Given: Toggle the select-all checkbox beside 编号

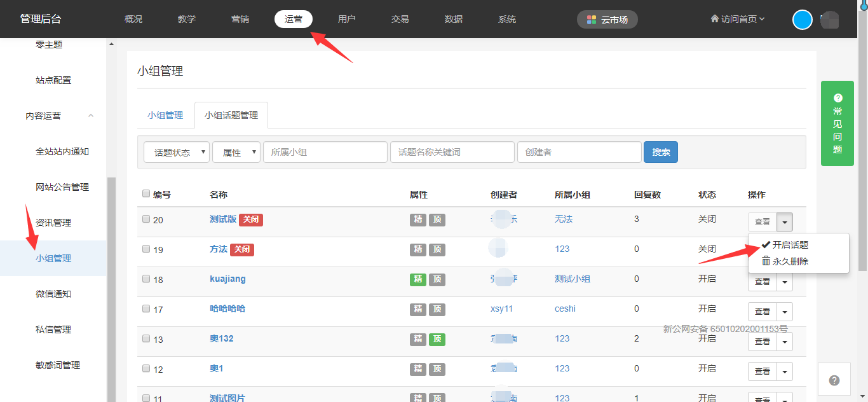Looking at the screenshot, I should pyautogui.click(x=146, y=194).
